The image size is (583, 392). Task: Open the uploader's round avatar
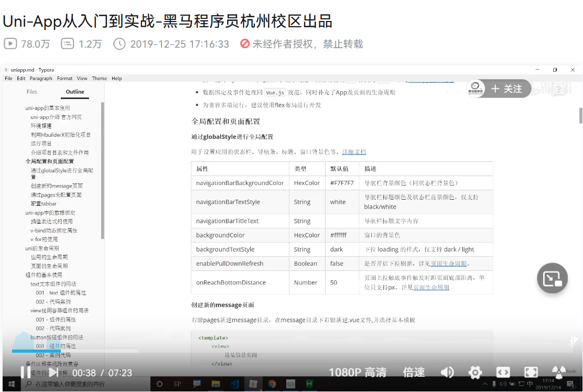point(475,89)
